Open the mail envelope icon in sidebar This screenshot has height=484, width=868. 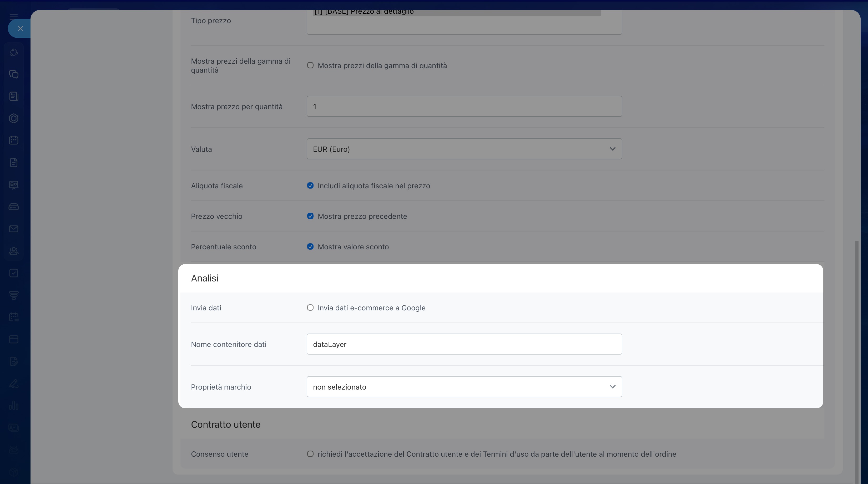(14, 229)
